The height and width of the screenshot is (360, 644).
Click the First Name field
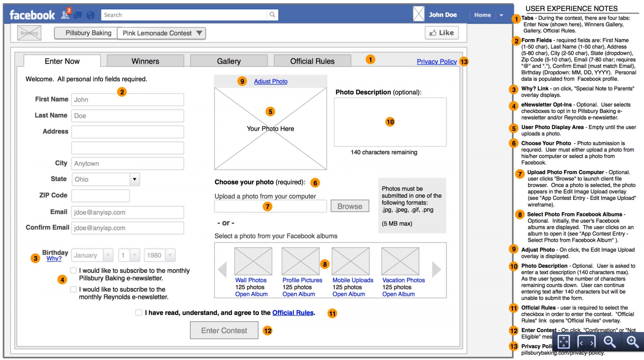point(128,100)
